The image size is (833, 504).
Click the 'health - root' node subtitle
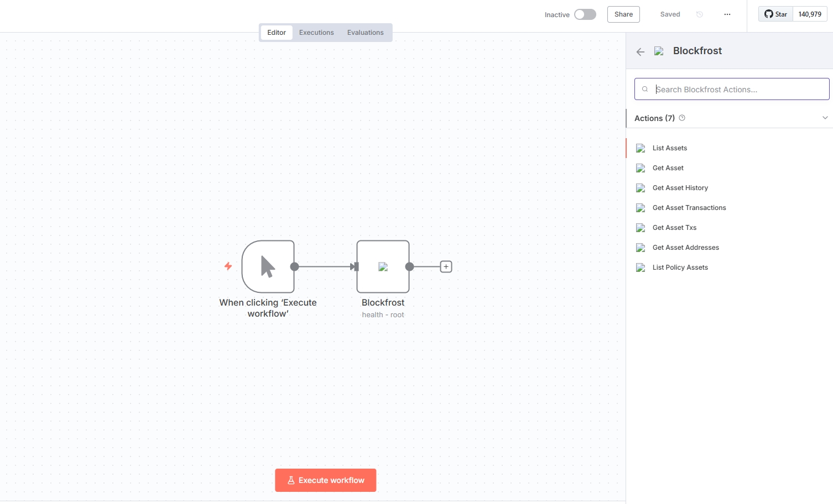383,315
